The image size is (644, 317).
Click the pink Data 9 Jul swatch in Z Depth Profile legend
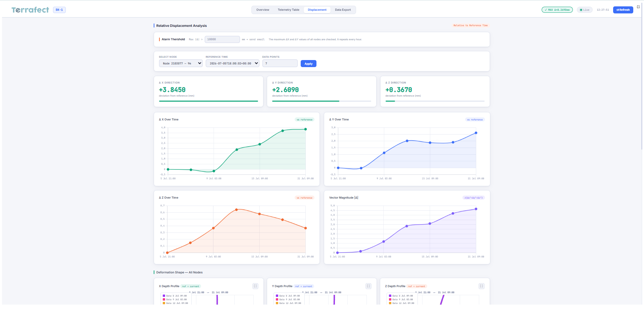(390, 300)
